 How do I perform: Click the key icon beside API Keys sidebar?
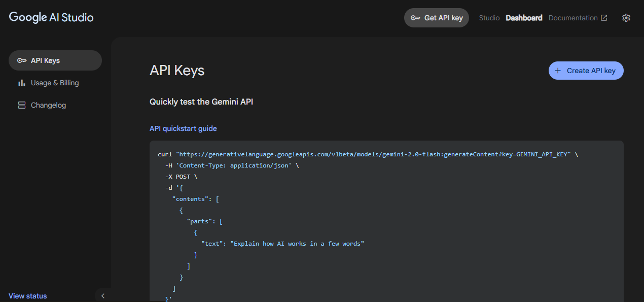[22, 60]
